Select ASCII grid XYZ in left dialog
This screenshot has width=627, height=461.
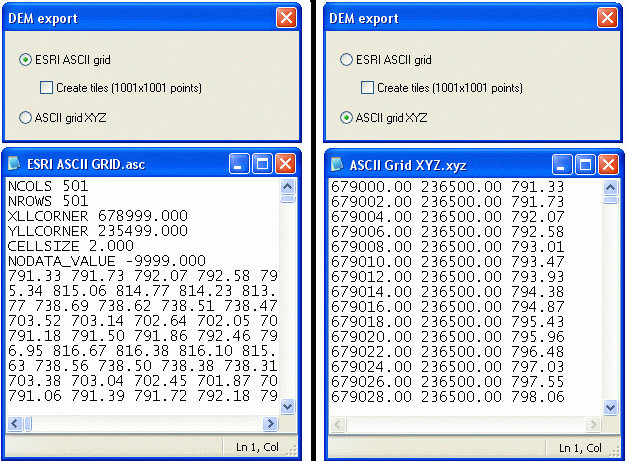tap(26, 117)
